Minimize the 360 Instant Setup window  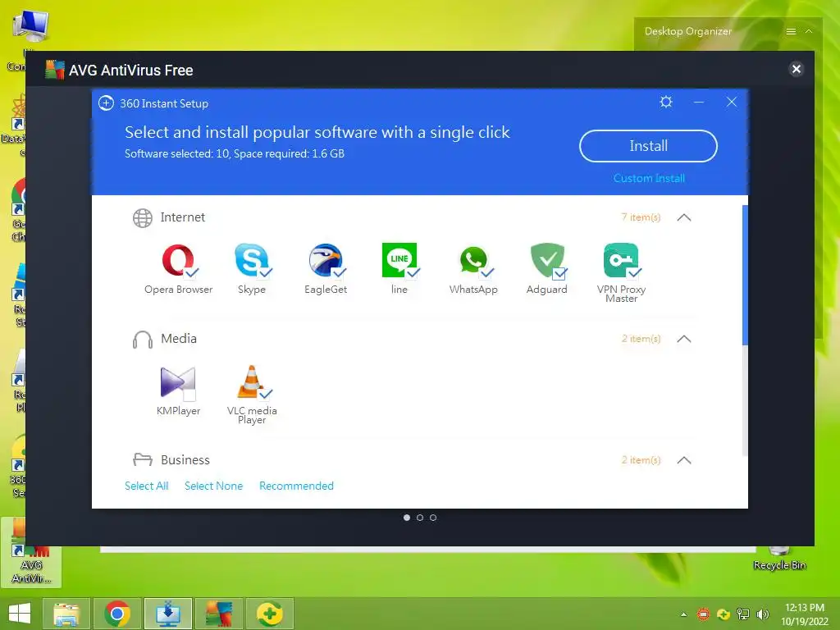point(699,102)
